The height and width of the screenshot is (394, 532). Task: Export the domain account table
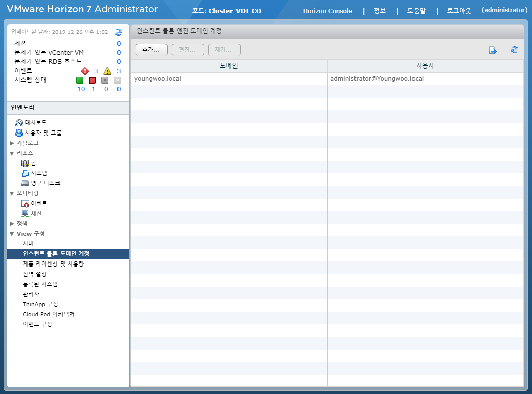(493, 50)
